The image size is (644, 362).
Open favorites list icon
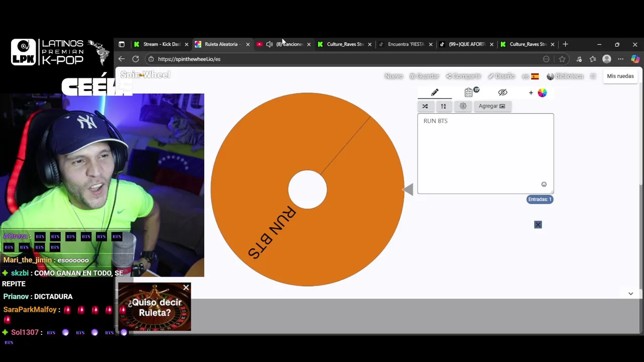click(593, 59)
